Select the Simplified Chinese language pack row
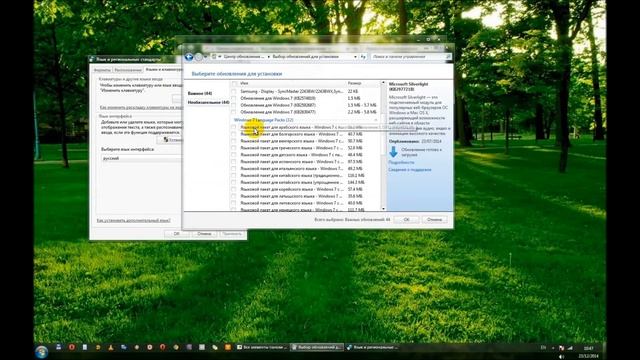 tap(306, 182)
